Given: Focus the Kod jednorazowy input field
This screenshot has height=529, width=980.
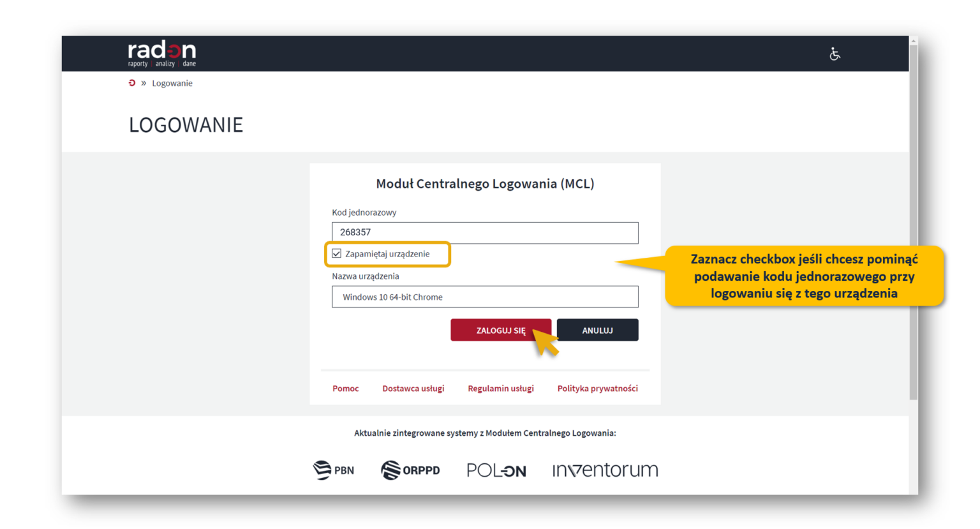Looking at the screenshot, I should coord(485,233).
